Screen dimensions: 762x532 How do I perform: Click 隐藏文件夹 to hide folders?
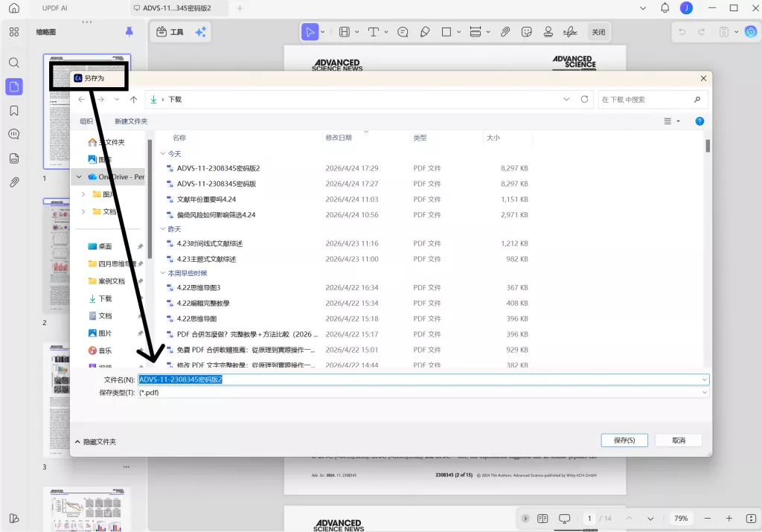(x=96, y=442)
